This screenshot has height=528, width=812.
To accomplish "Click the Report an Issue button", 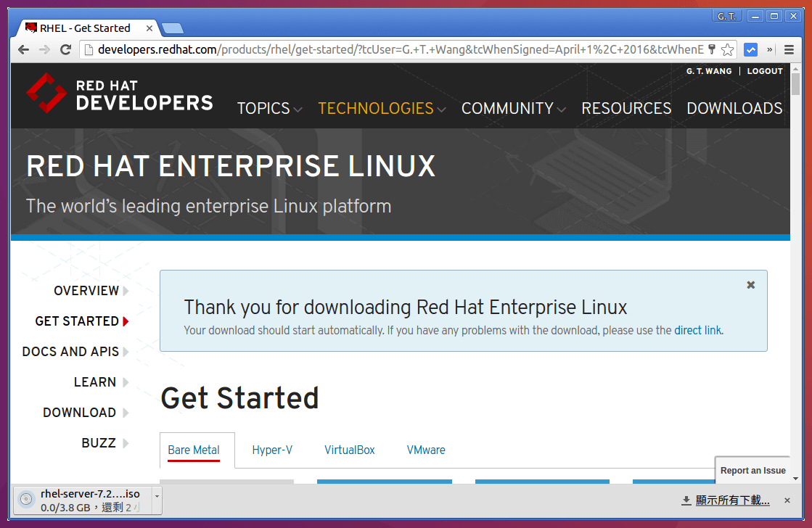I will point(752,471).
